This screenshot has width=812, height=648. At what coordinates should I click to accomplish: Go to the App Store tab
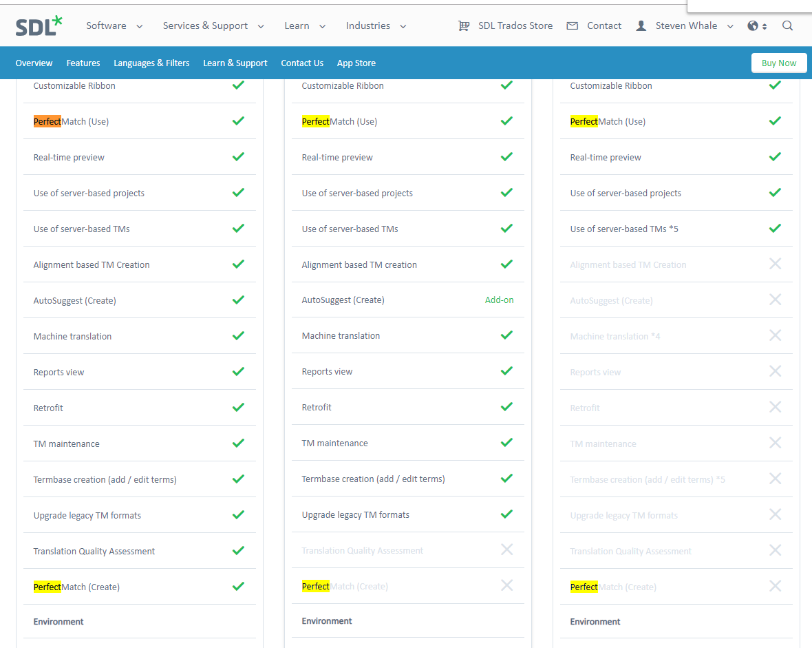[x=356, y=63]
